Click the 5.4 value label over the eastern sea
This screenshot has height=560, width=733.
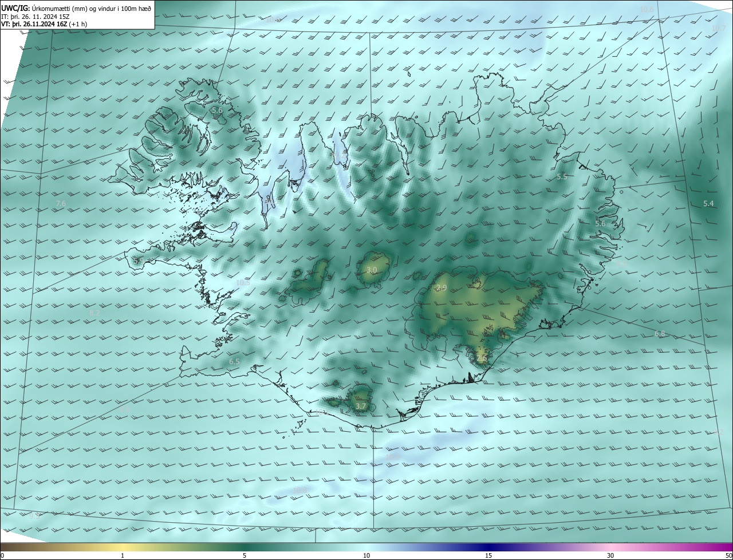pos(708,204)
